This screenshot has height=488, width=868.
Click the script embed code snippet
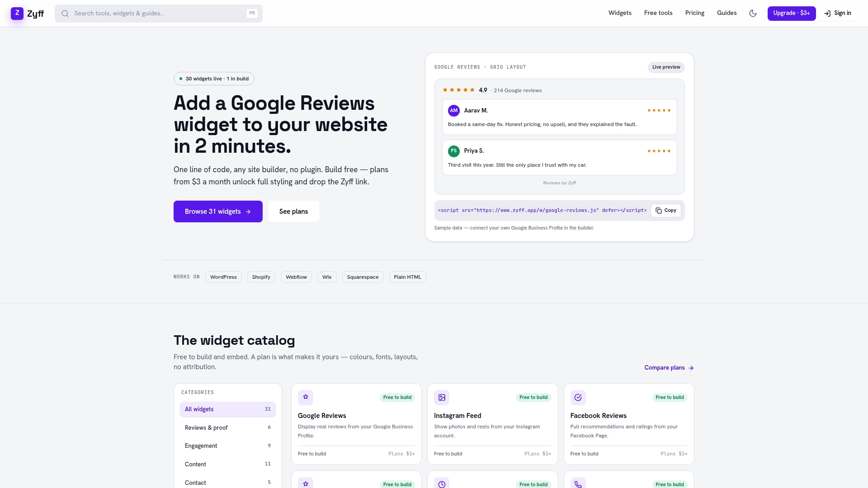click(542, 211)
